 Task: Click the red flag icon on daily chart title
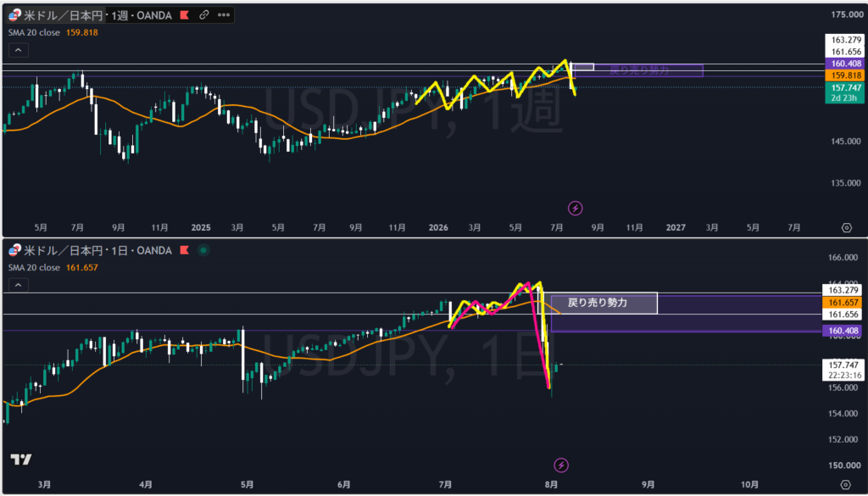tap(184, 250)
